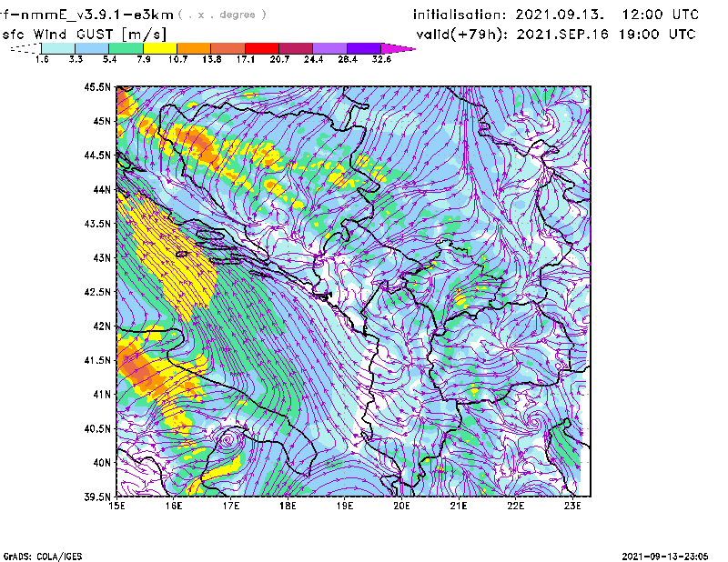Image resolution: width=728 pixels, height=562 pixels.
Task: Click the spiral vortex over southern Italy
Action: [x=227, y=439]
